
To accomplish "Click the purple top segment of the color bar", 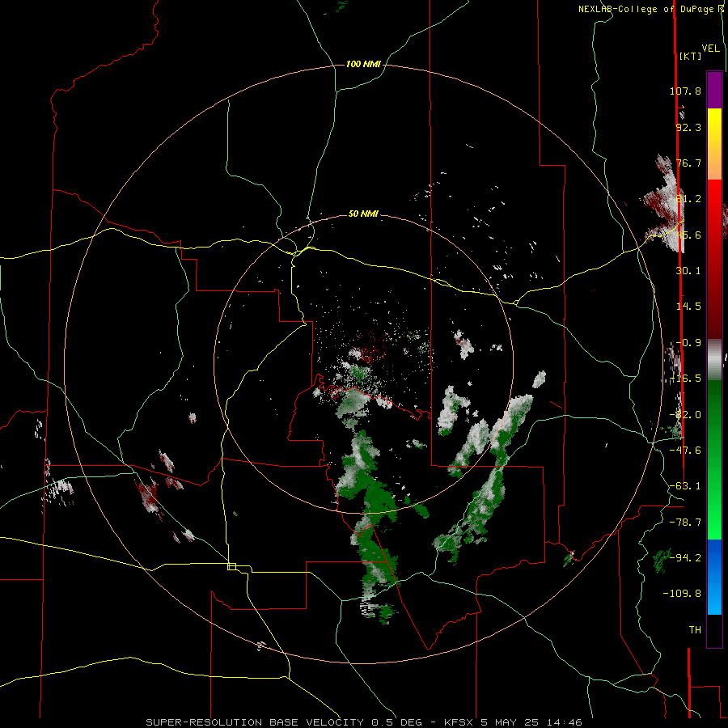I will 714,90.
